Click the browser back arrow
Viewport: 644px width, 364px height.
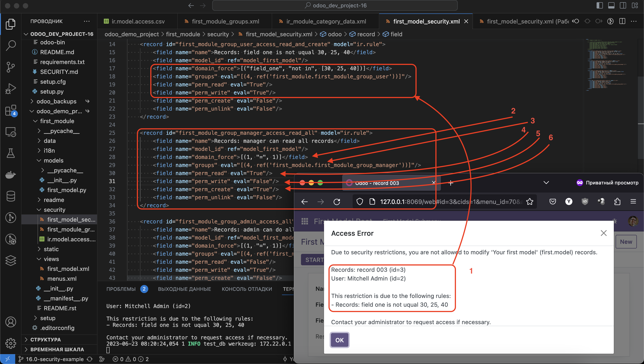(304, 201)
